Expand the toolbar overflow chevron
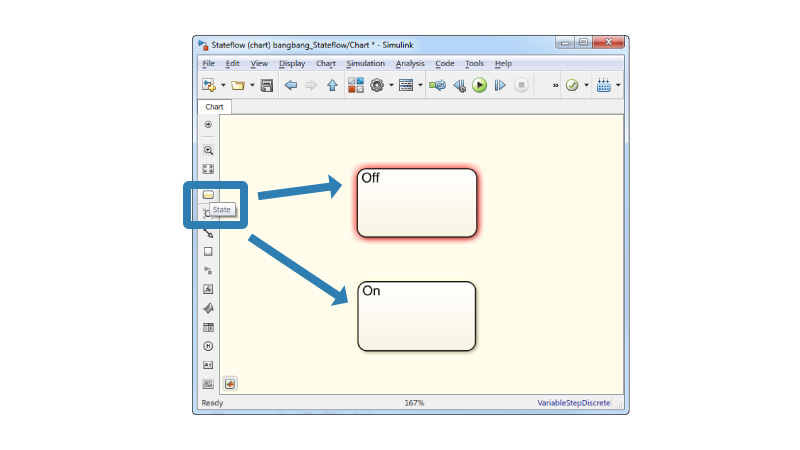The width and height of the screenshot is (800, 450). (x=555, y=86)
